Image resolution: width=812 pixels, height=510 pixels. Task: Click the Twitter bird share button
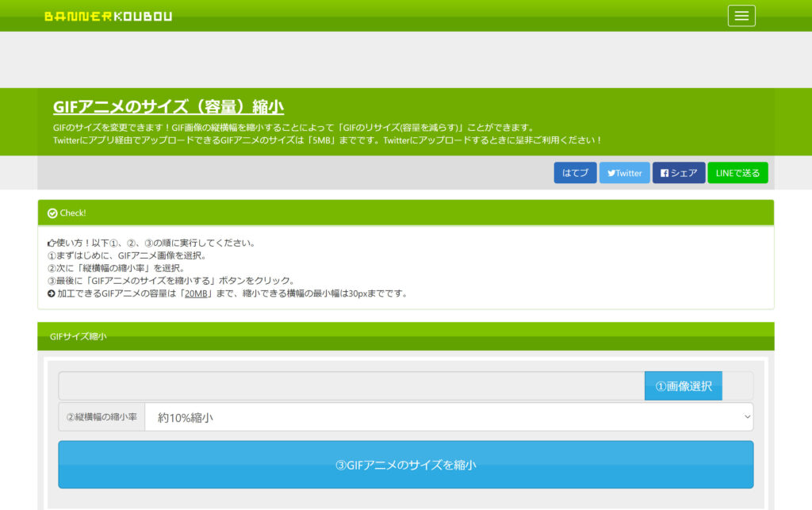coord(624,173)
